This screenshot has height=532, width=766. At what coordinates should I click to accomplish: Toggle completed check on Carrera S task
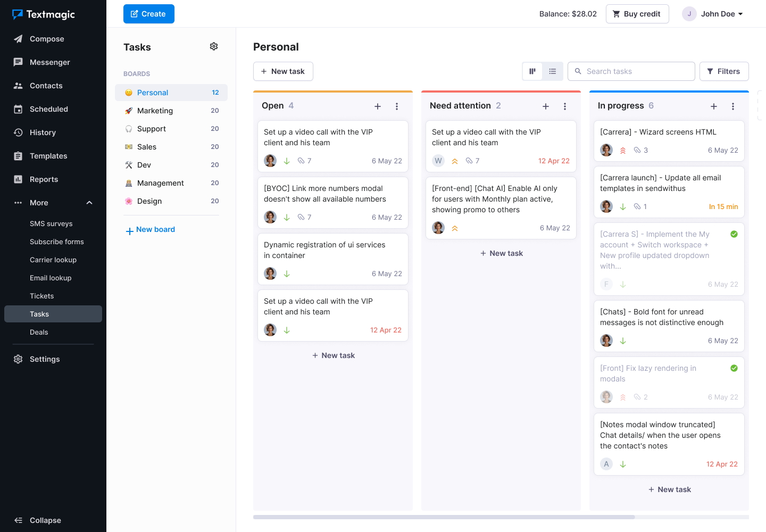click(734, 234)
